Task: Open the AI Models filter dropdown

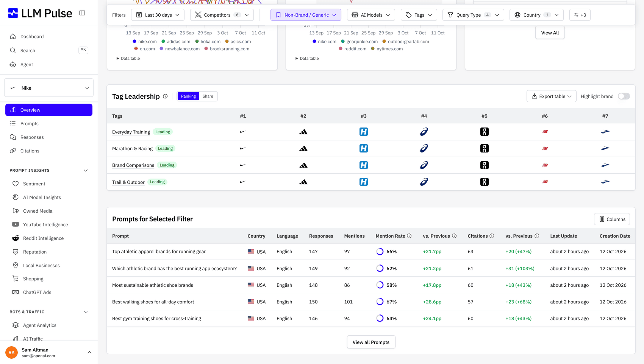Action: (371, 15)
